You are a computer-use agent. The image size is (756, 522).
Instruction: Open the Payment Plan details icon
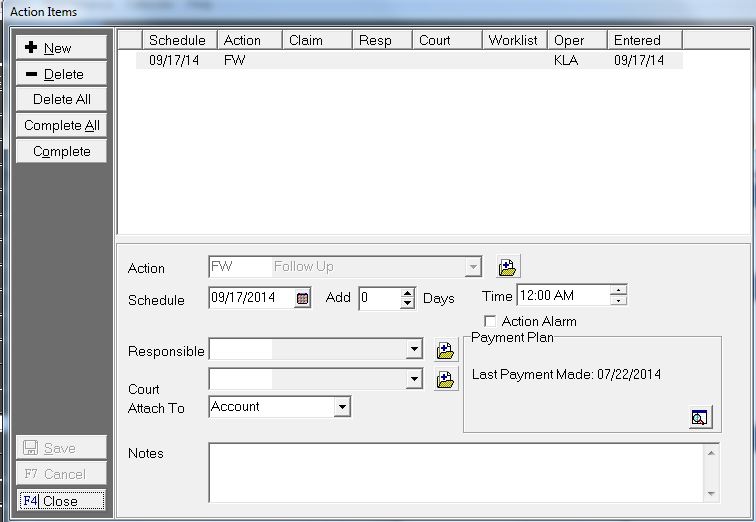point(700,418)
